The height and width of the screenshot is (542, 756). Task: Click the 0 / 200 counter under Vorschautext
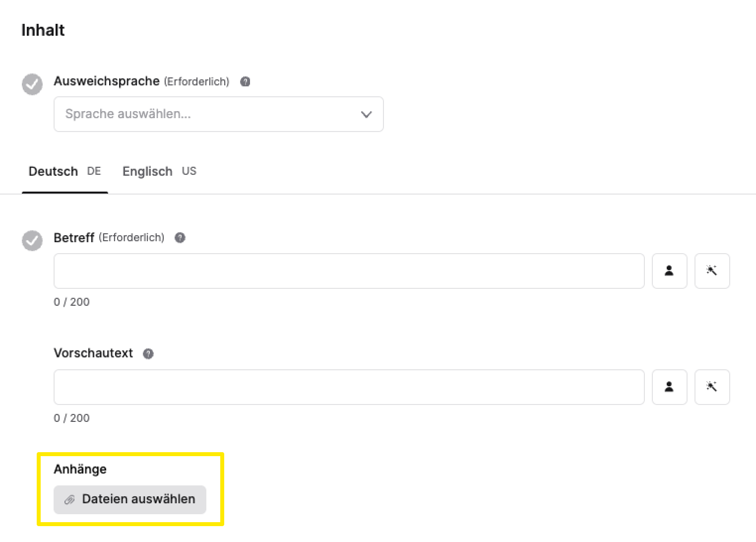(71, 418)
